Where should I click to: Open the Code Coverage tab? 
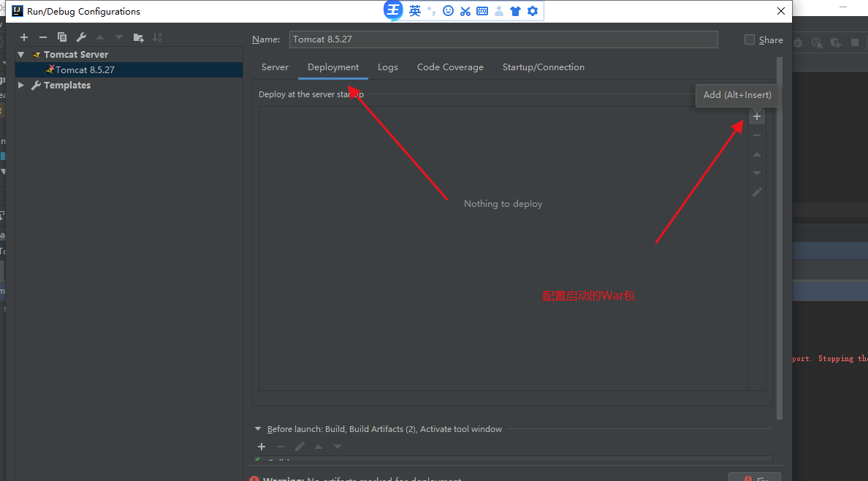451,67
